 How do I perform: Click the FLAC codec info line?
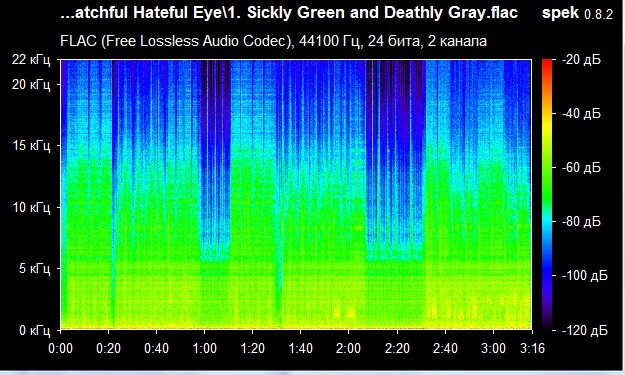point(273,41)
